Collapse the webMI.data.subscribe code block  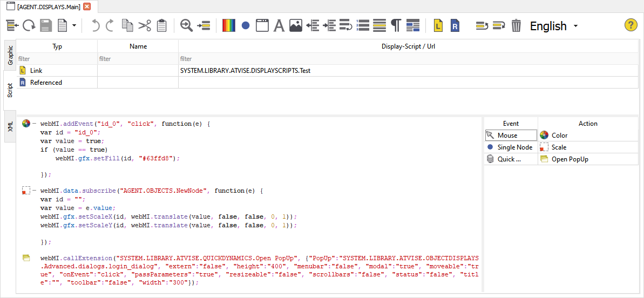[x=34, y=191]
